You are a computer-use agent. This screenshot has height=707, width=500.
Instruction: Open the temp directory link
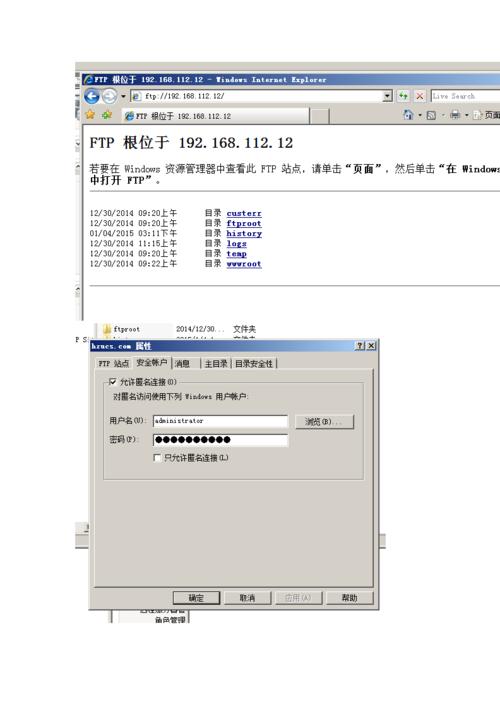tap(236, 254)
